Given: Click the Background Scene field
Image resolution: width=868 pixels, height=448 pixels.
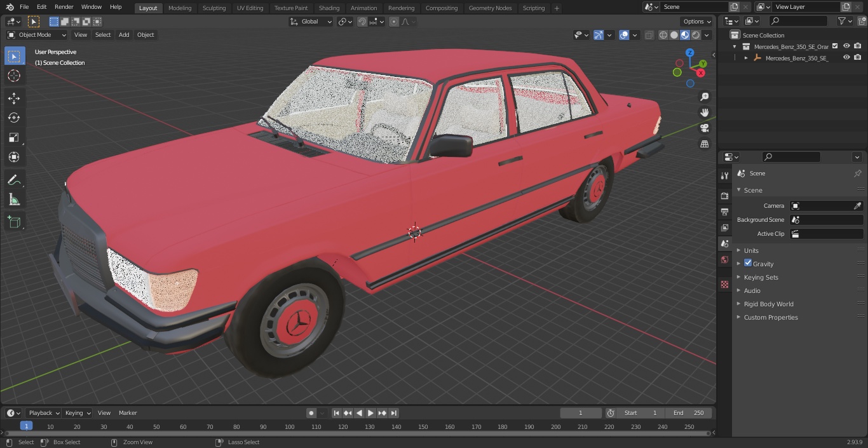Looking at the screenshot, I should point(827,220).
